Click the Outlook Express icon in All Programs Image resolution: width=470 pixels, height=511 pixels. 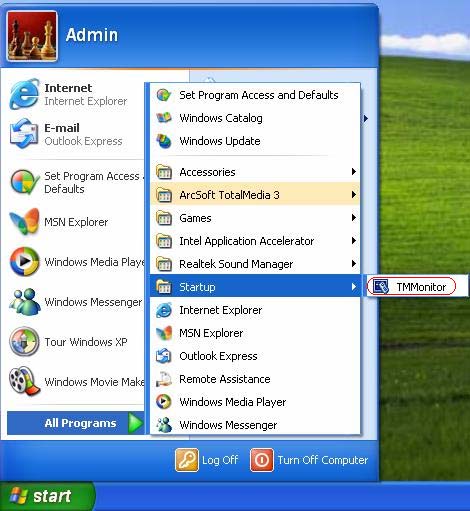point(164,356)
